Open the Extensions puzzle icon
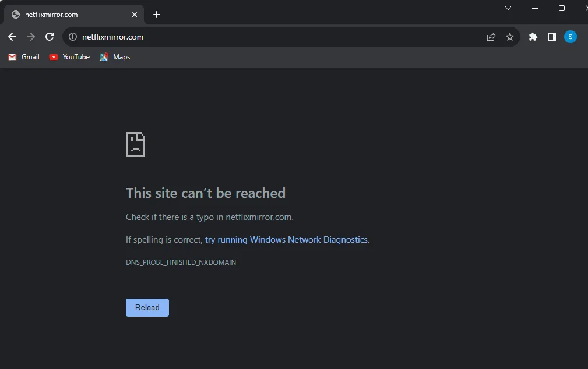The image size is (588, 369). tap(533, 37)
